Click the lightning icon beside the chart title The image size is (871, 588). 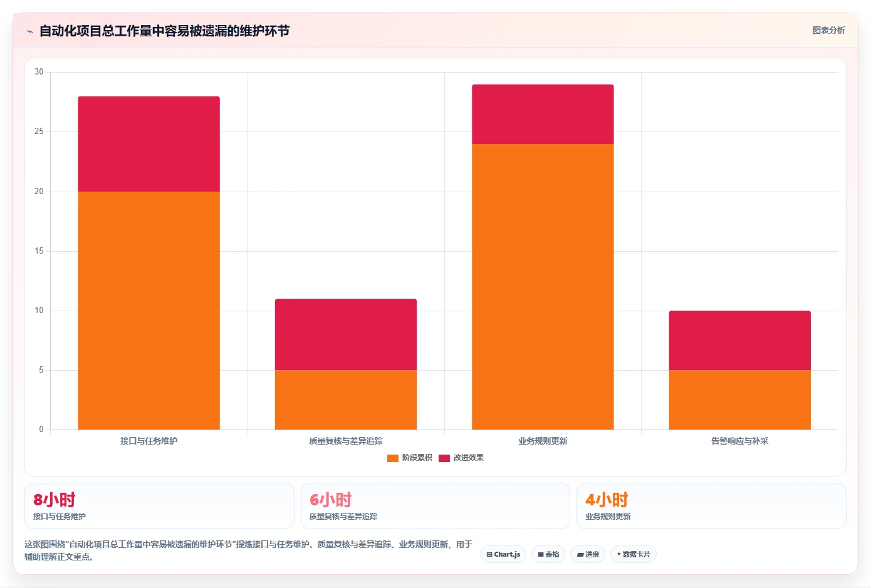point(29,31)
